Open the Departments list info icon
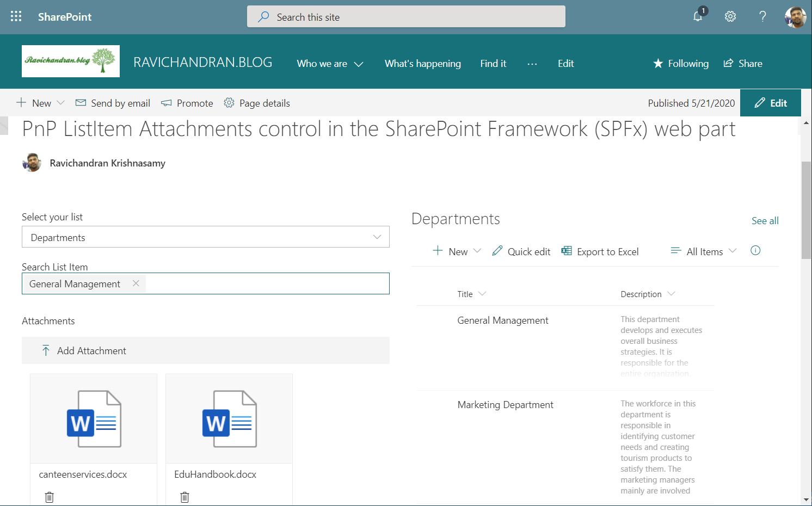Image resolution: width=812 pixels, height=506 pixels. click(x=755, y=250)
